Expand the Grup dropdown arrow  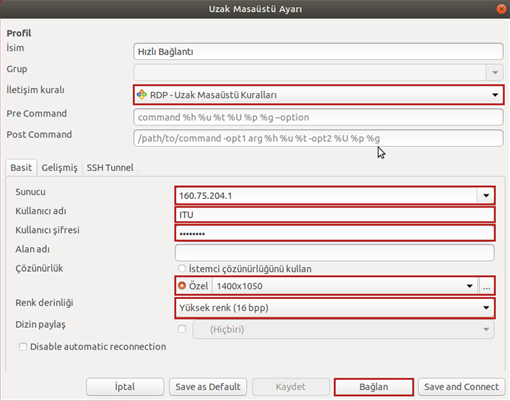pyautogui.click(x=495, y=72)
